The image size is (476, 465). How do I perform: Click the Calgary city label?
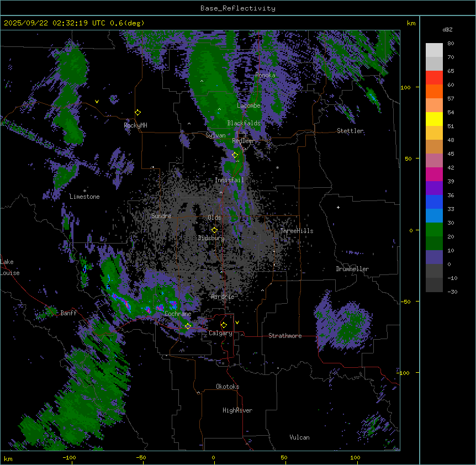pyautogui.click(x=220, y=333)
